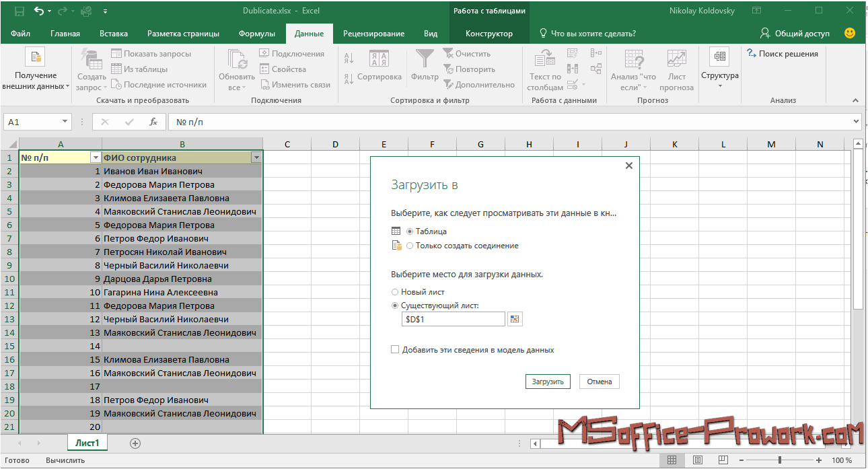Expand the Name Box dropdown arrow

click(x=65, y=122)
